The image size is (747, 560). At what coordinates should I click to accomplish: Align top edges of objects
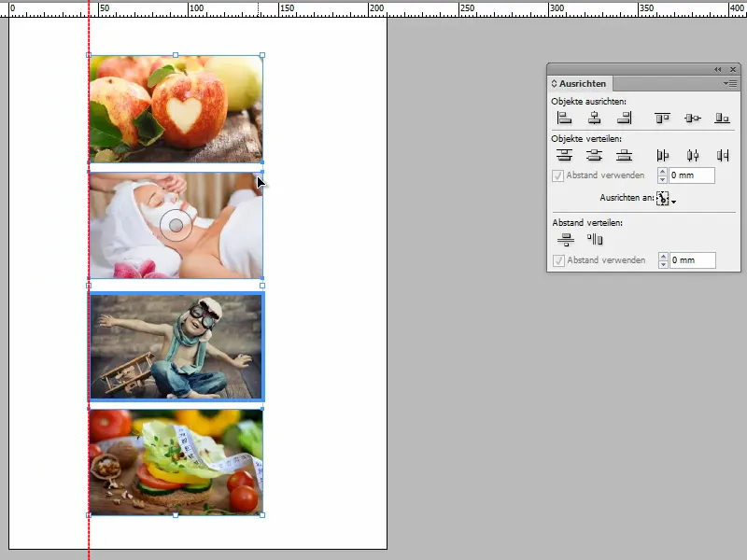tap(662, 118)
